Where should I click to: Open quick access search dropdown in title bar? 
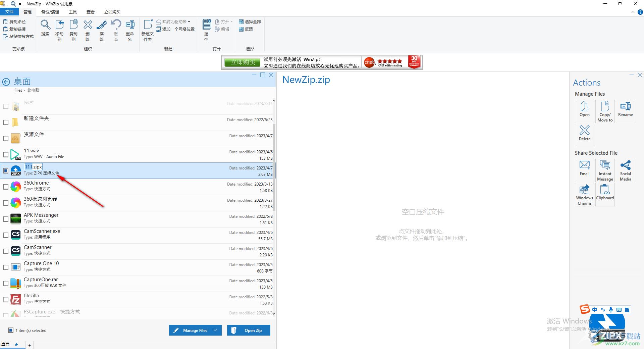[20, 4]
